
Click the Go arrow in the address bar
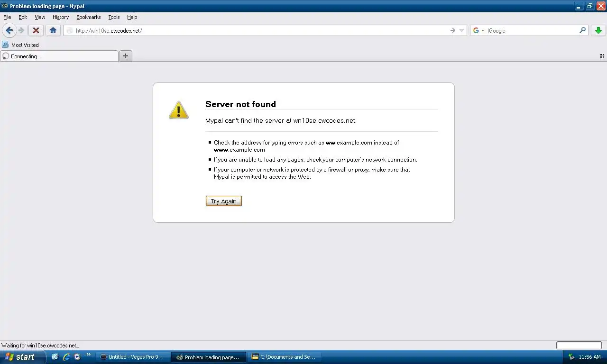pos(453,30)
